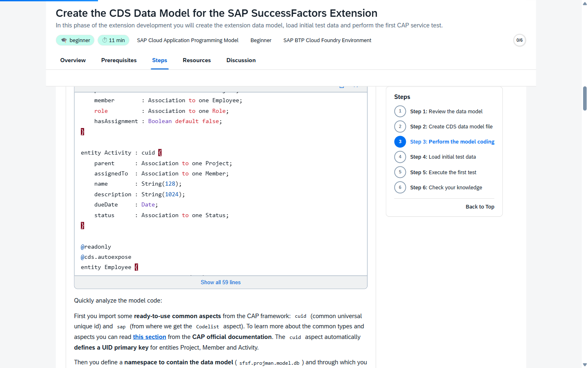The image size is (588, 368).
Task: Click the SAP Cloud Application Programming Model tag
Action: point(188,40)
